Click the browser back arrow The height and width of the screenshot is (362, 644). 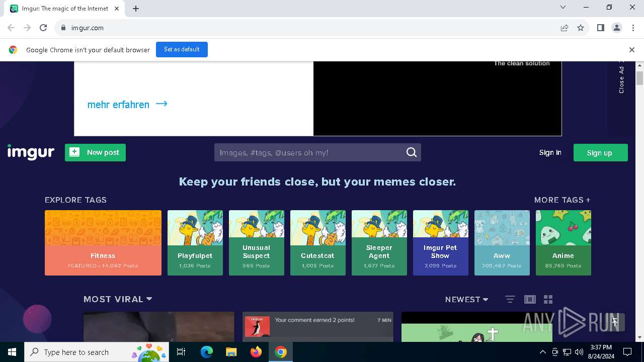coord(11,28)
